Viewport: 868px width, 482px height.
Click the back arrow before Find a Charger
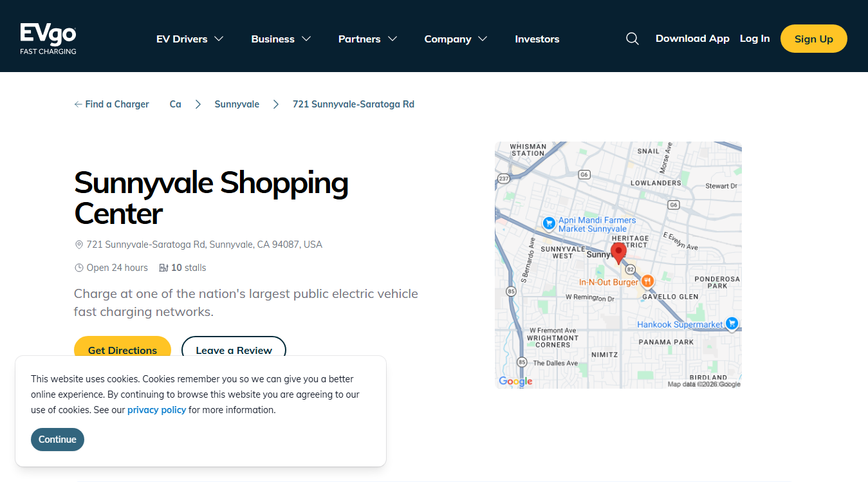pyautogui.click(x=78, y=104)
